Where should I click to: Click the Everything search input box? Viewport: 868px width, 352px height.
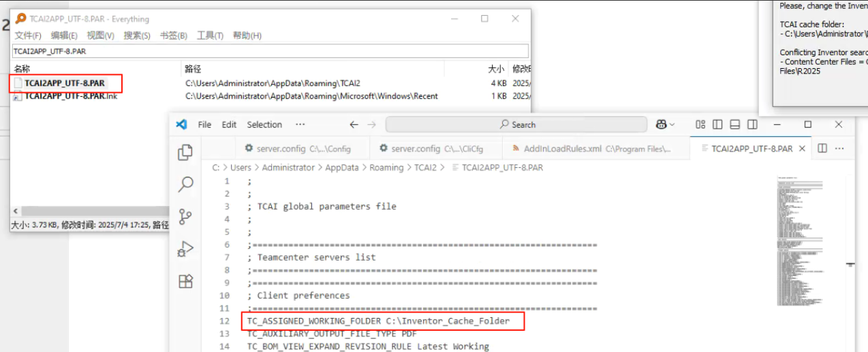pos(270,51)
